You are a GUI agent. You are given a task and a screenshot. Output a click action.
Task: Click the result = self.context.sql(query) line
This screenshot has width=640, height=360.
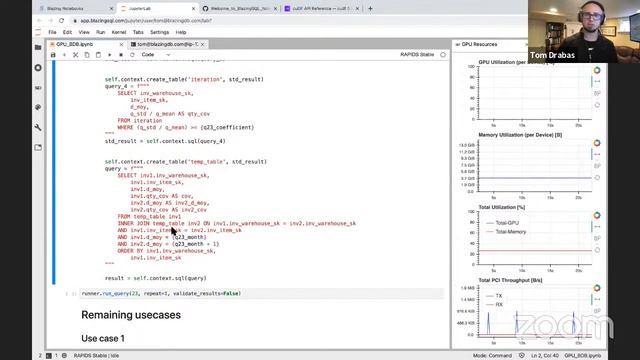pos(156,278)
